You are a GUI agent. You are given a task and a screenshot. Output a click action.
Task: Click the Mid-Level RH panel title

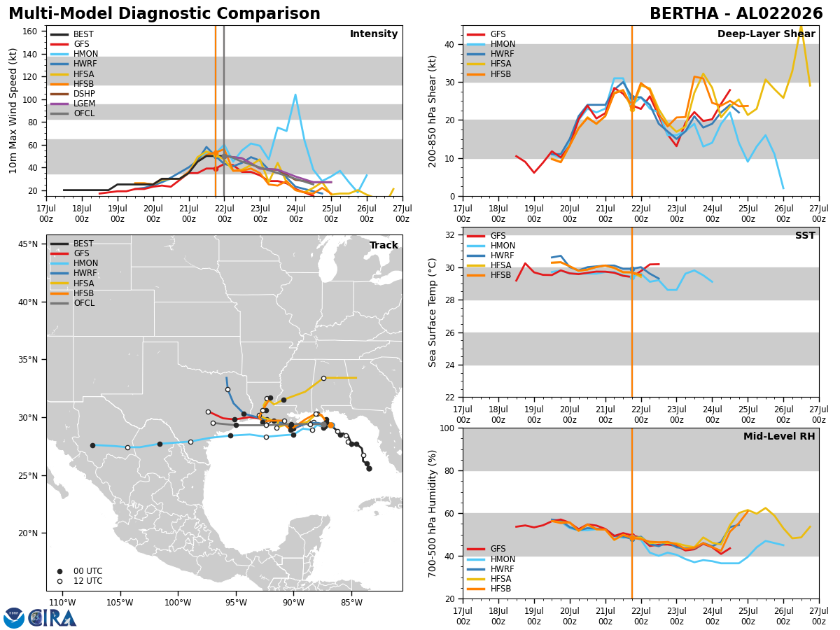click(779, 437)
